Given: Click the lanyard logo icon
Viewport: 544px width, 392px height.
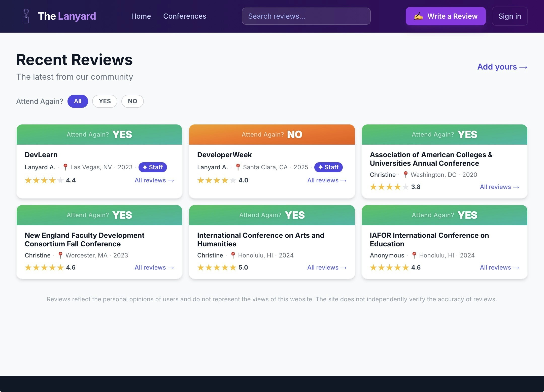Looking at the screenshot, I should 26,16.
